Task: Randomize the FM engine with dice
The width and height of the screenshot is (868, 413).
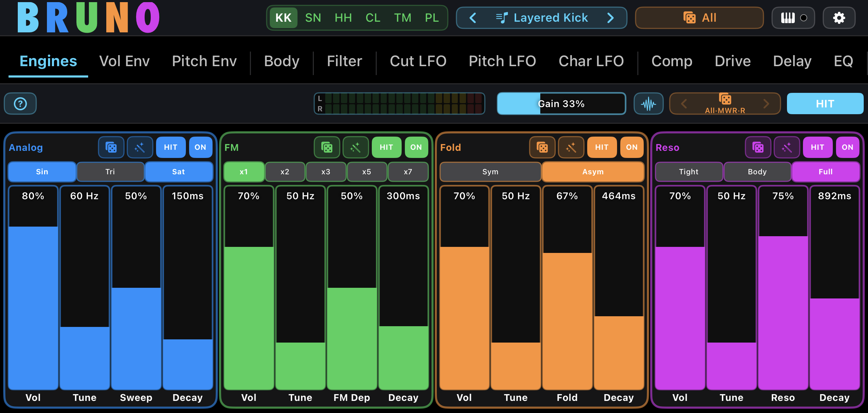Action: click(x=327, y=147)
